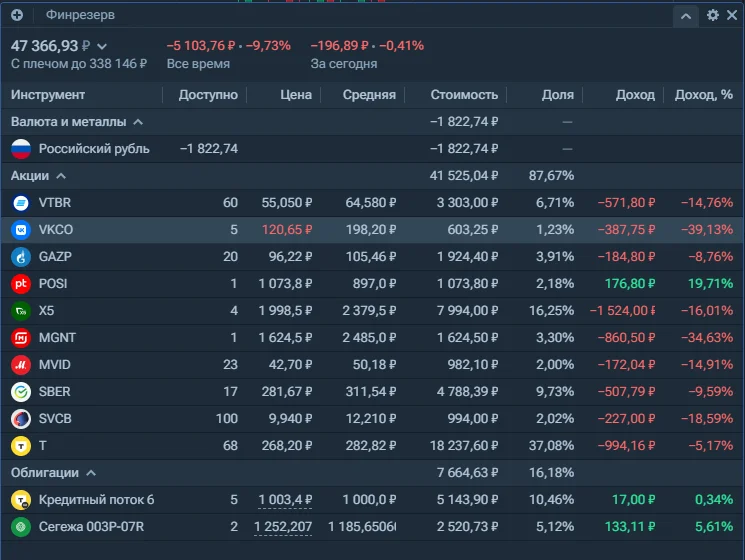This screenshot has height=560, width=745.
Task: Click the all-time loss −5 103,76 ₽
Action: [201, 46]
